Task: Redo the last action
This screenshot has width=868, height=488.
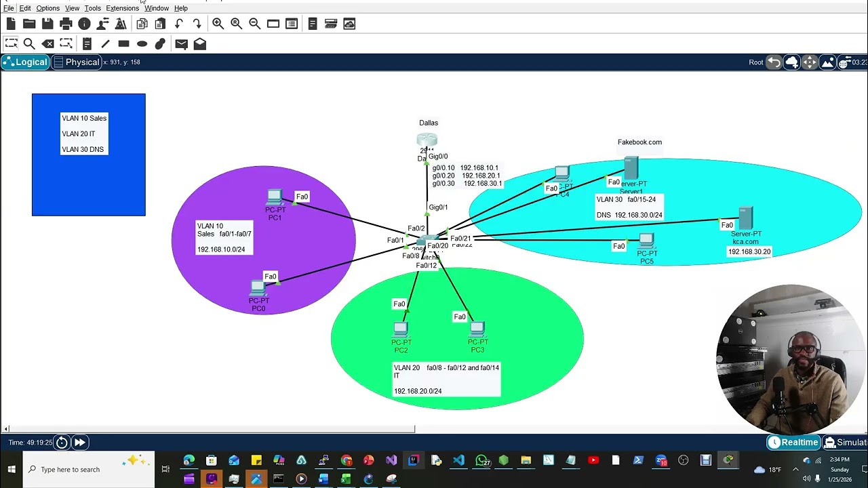Action: click(x=197, y=24)
